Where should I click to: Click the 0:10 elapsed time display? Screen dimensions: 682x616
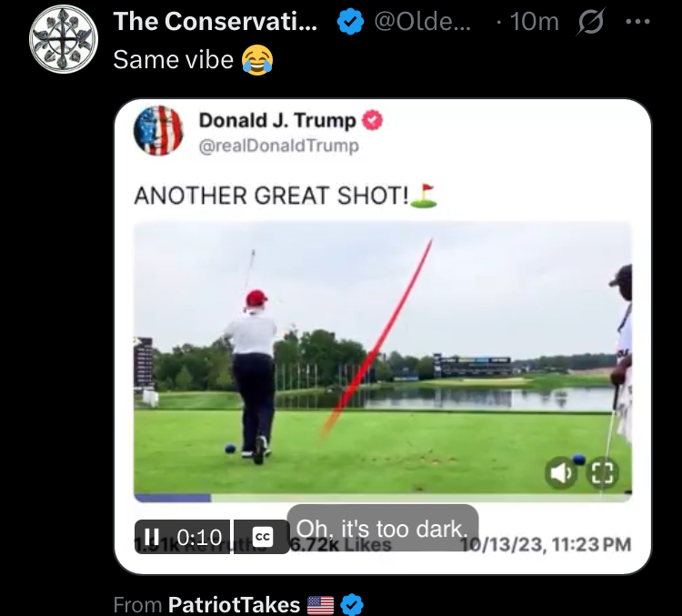point(199,537)
